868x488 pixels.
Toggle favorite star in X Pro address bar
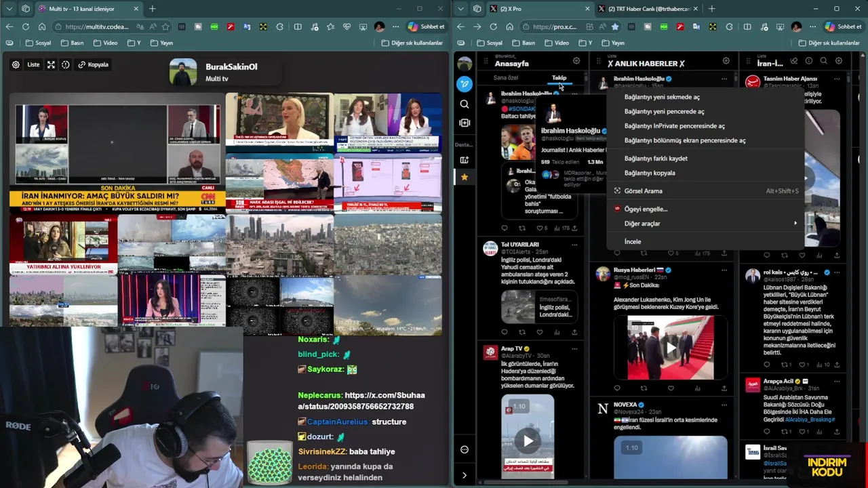[x=615, y=26]
